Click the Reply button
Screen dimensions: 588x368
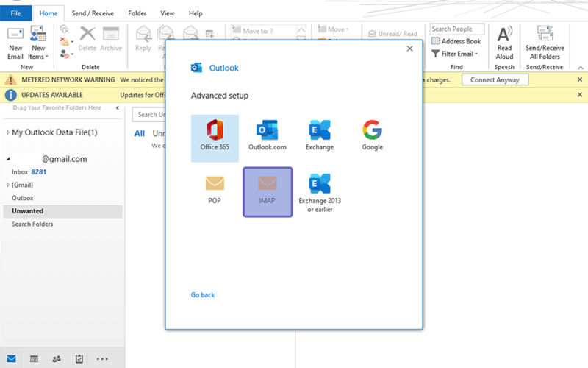tap(143, 39)
